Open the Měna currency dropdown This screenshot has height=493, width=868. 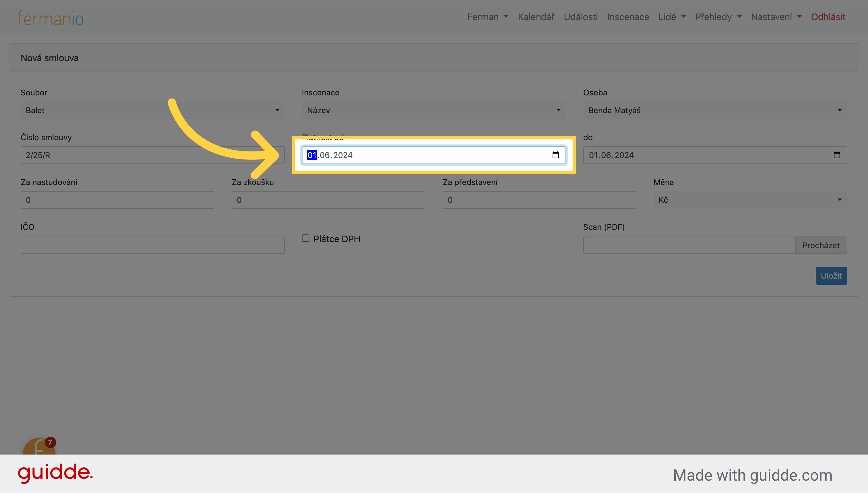pos(750,200)
